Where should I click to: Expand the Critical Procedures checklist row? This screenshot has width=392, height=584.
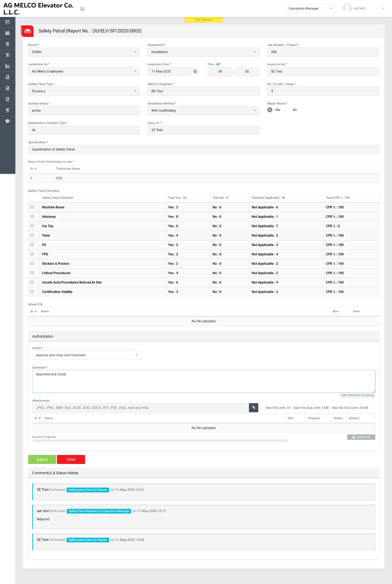[x=32, y=273]
